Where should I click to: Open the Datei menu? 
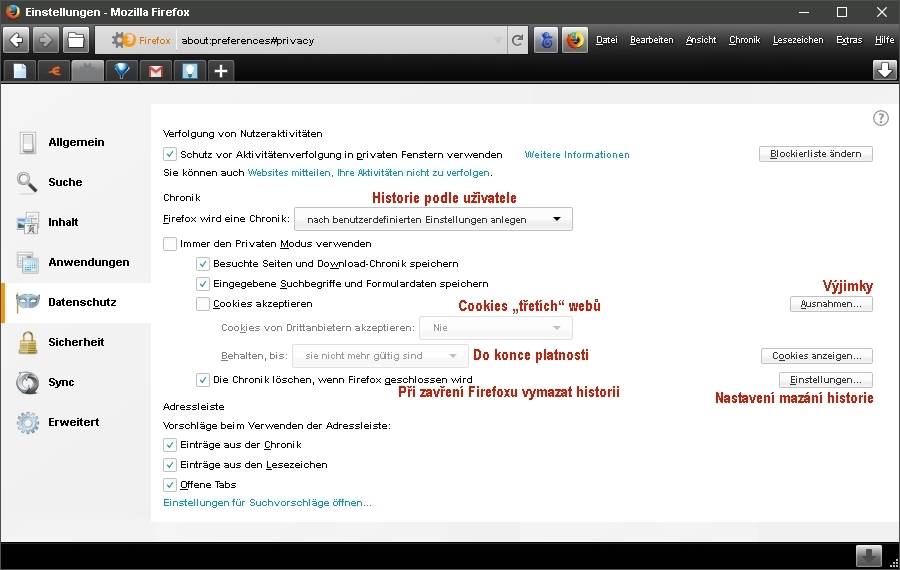607,40
